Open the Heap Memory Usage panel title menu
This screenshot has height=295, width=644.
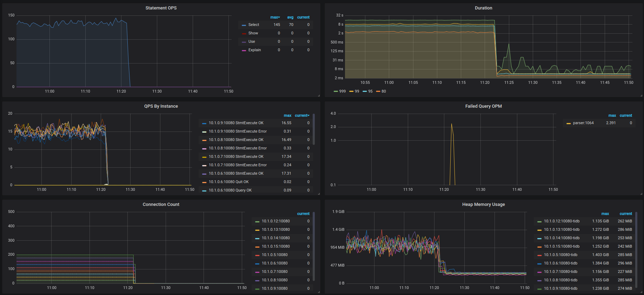[483, 205]
